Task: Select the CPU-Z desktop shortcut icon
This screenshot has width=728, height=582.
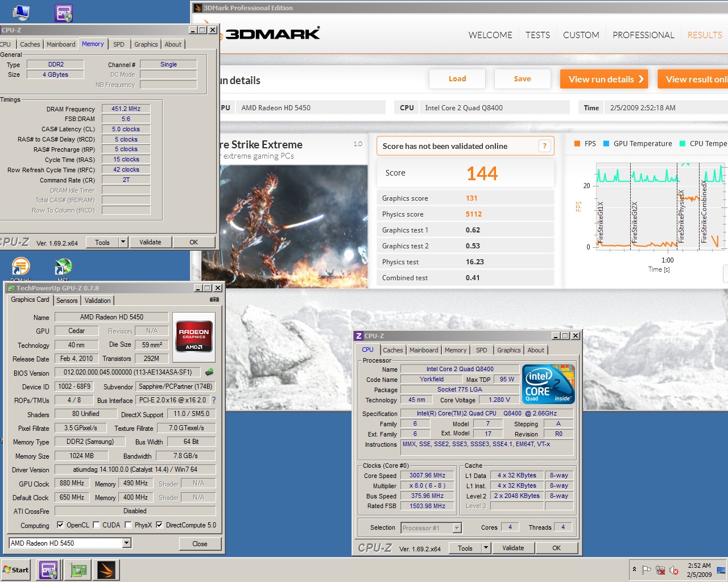Action: 64,13
